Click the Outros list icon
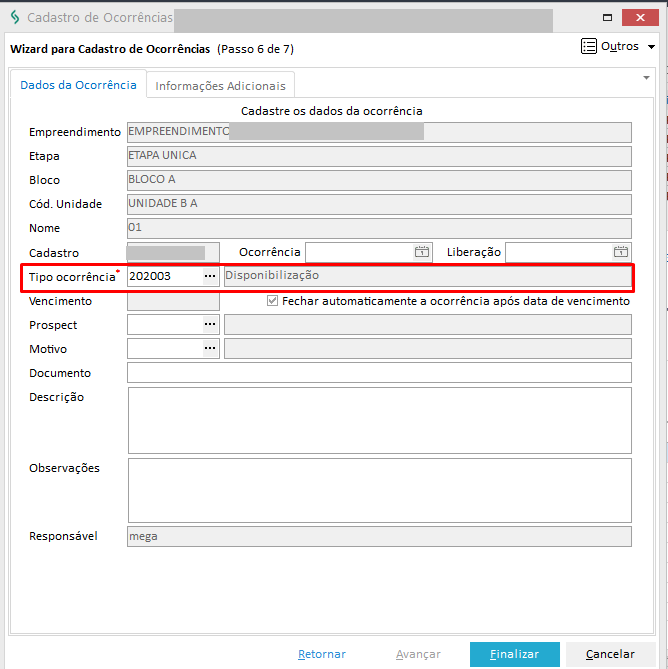 point(588,47)
